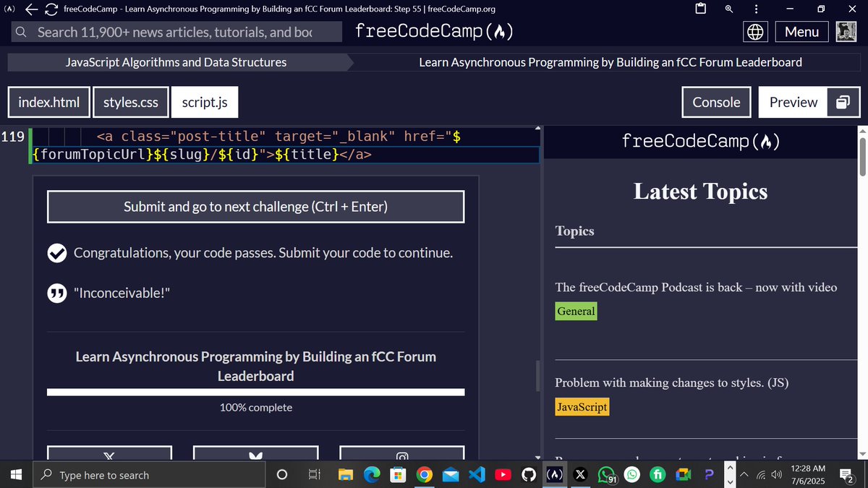Toggle the Console panel
The height and width of the screenshot is (488, 868).
(x=717, y=102)
